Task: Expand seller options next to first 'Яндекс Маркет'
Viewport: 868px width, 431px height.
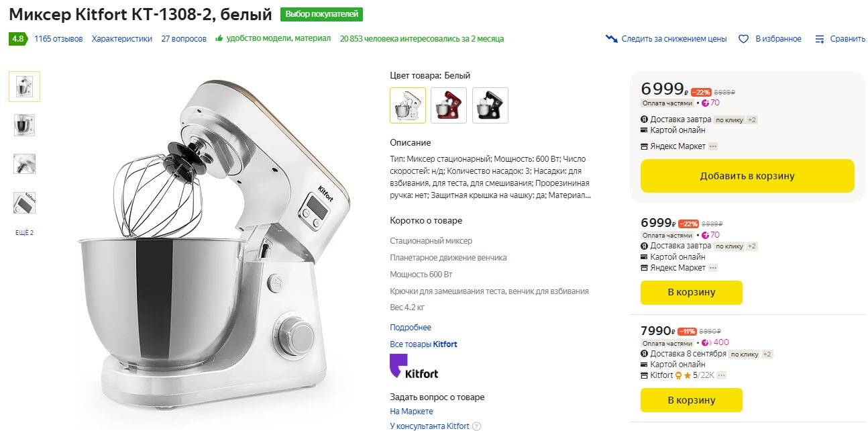Action: 713,146
